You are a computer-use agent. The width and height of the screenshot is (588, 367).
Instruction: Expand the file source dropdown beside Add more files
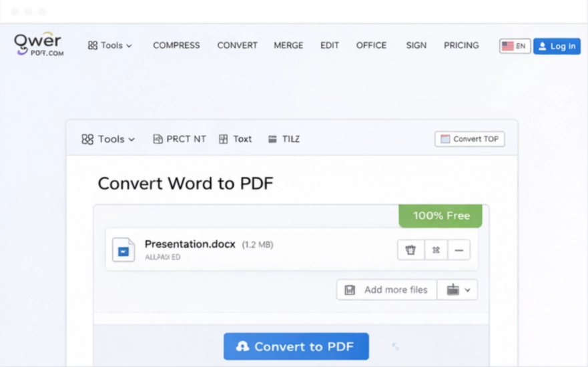click(x=457, y=290)
